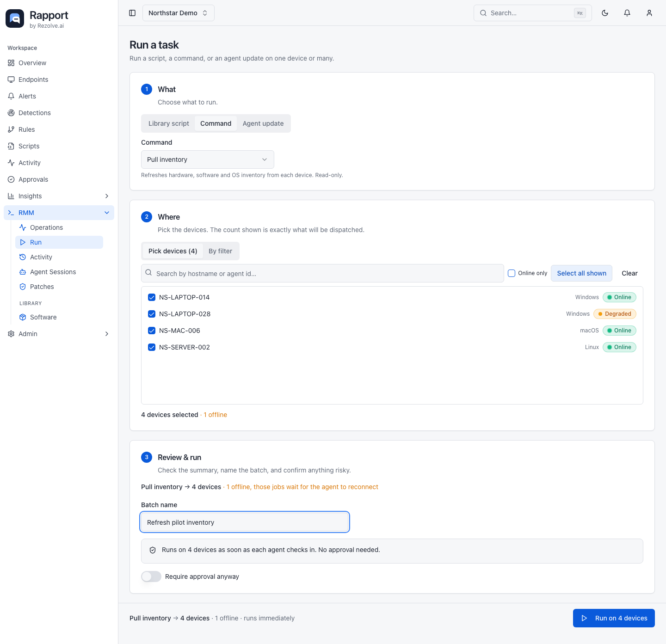
Task: Switch to the Library script tab
Action: pyautogui.click(x=169, y=123)
